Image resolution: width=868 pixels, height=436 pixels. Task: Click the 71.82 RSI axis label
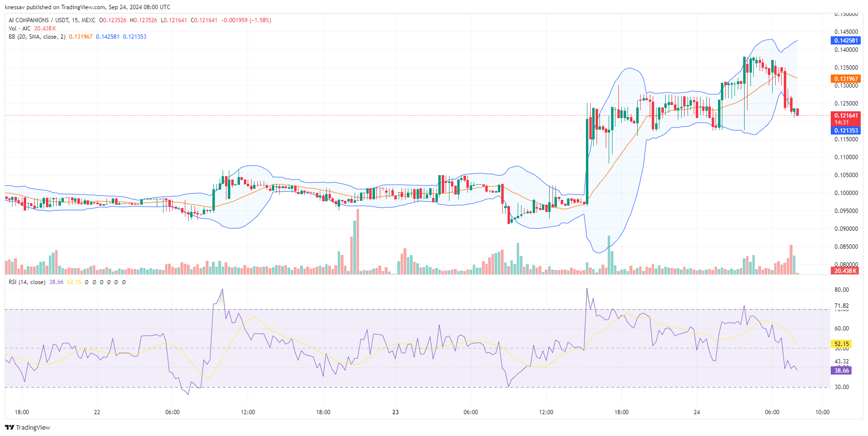pyautogui.click(x=842, y=306)
